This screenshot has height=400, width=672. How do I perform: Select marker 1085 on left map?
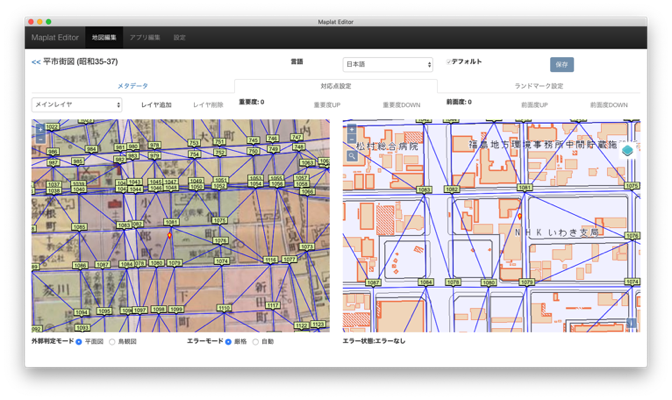coord(79,227)
